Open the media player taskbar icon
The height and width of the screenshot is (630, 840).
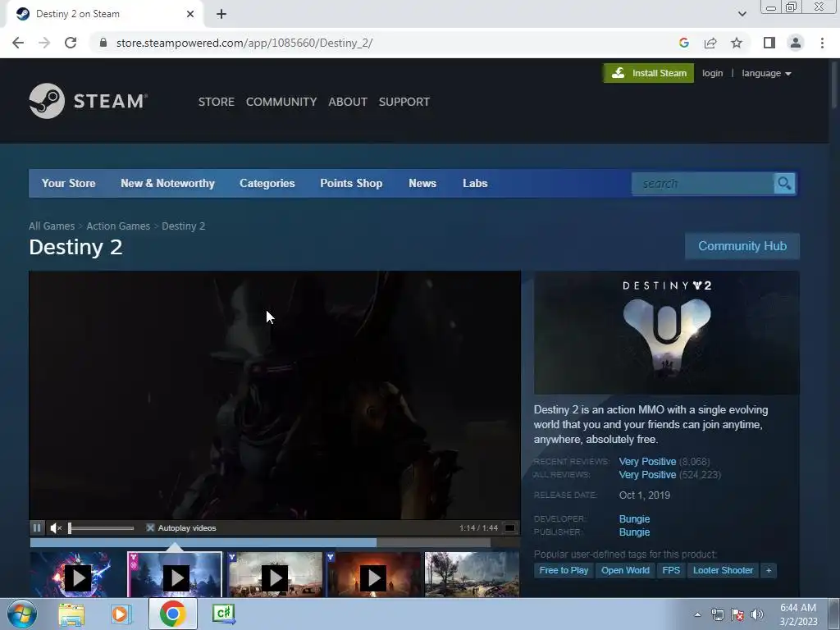(121, 614)
